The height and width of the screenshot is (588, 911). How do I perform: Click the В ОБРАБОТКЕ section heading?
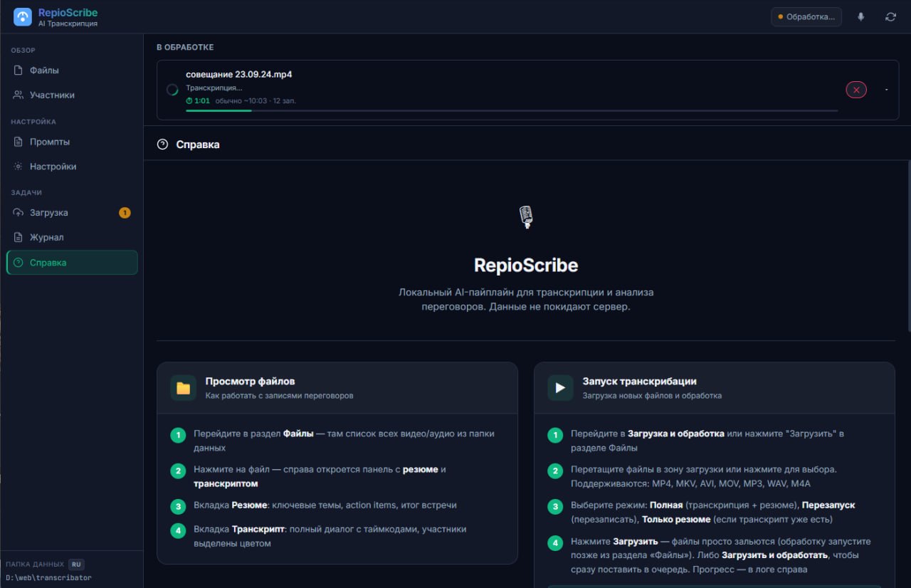coord(185,48)
